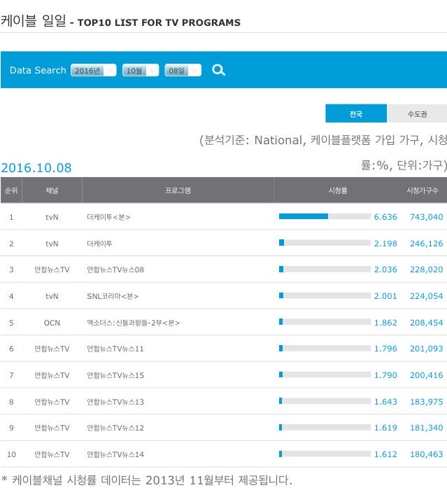This screenshot has width=447, height=504.
Task: Click the rating bar for rank 1
Action: tap(325, 216)
